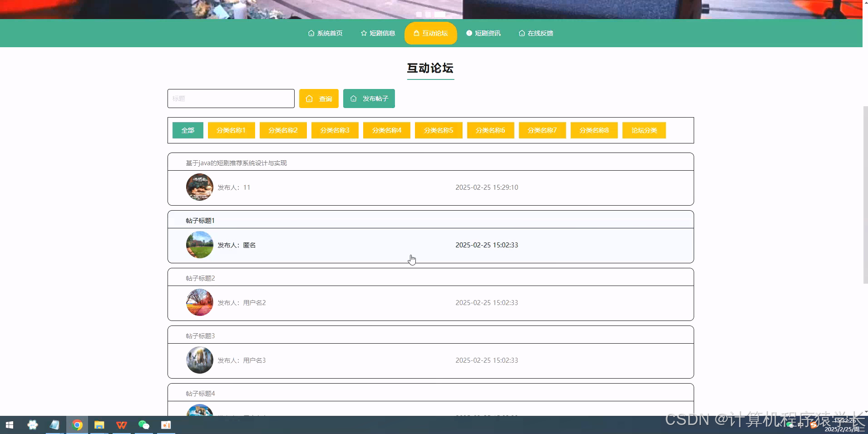Open WeChat from the taskbar
Viewport: 868px width, 434px height.
[x=144, y=425]
